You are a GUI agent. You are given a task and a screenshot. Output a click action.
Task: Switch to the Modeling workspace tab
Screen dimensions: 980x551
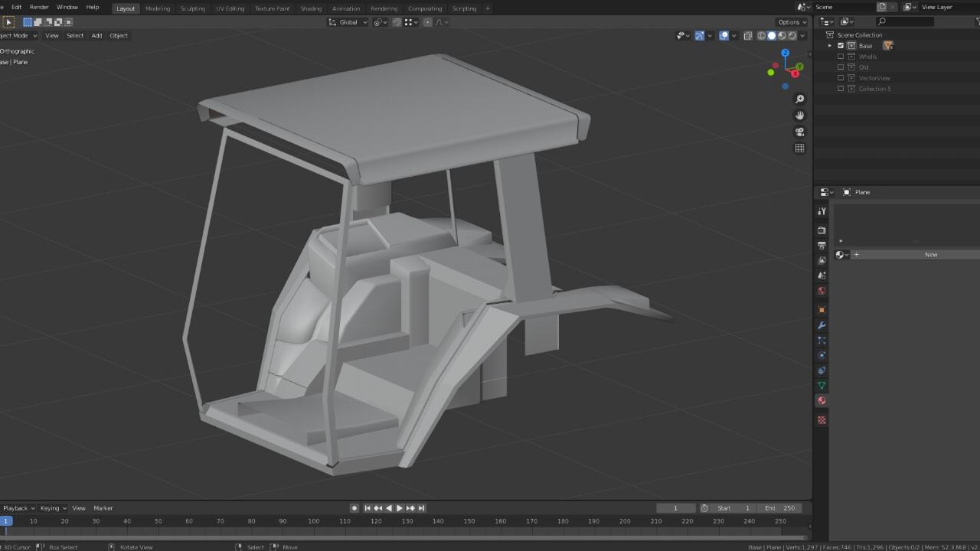[x=158, y=8]
